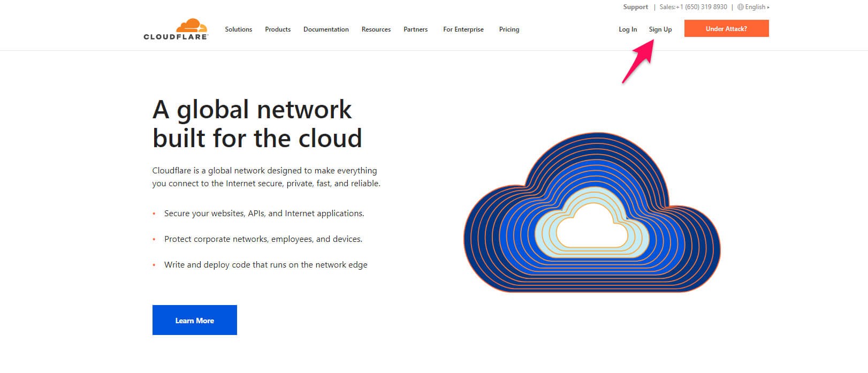Click the text 'Write and deploy code that runs on the network edge'
Screen dimensions: 868x373
[x=266, y=264]
